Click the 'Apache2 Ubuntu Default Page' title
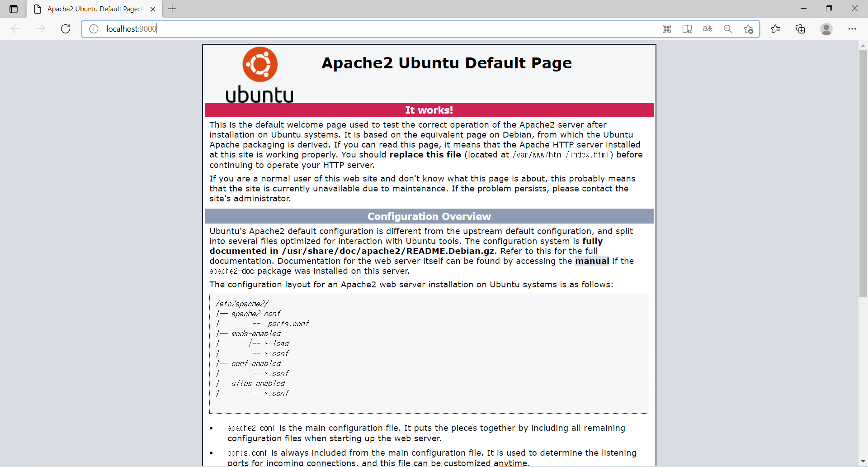This screenshot has width=868, height=467. coord(447,63)
